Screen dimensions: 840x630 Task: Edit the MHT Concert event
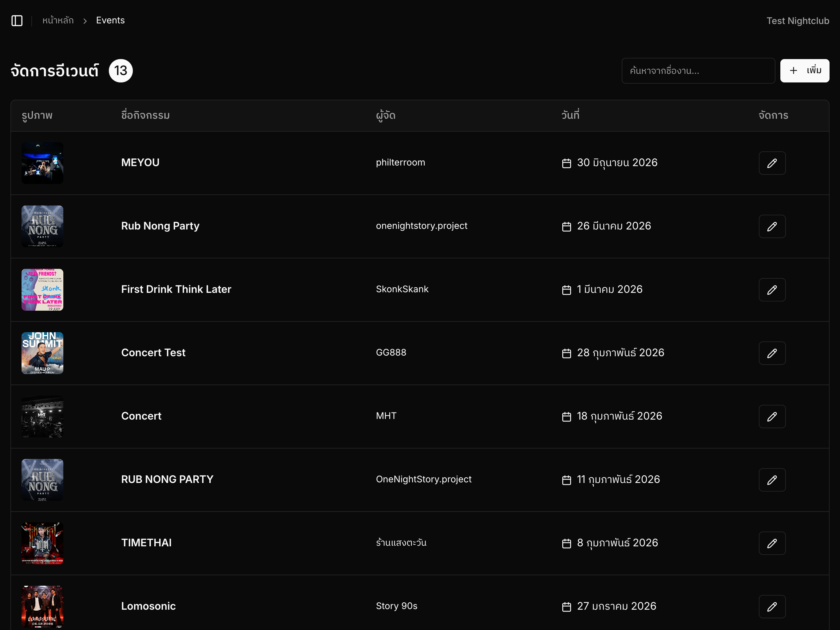(772, 417)
